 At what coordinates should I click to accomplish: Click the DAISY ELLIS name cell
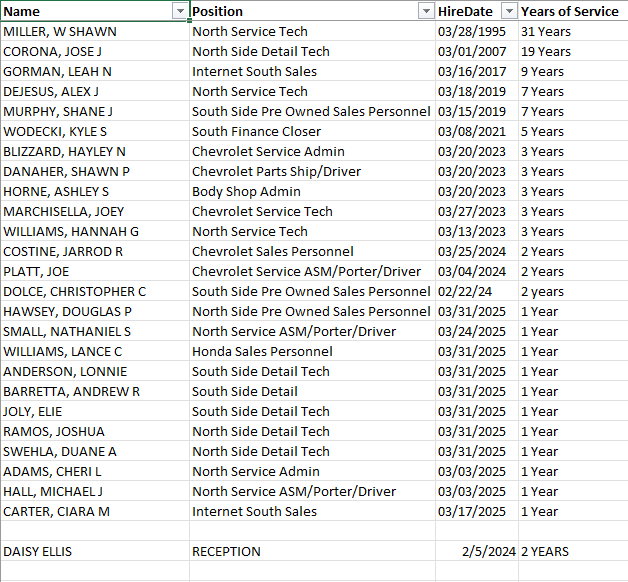tap(38, 551)
